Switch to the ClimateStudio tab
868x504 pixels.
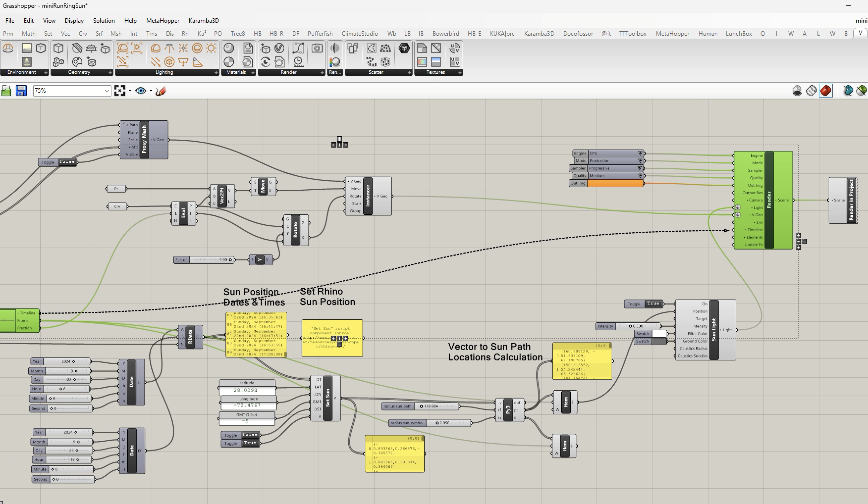360,33
